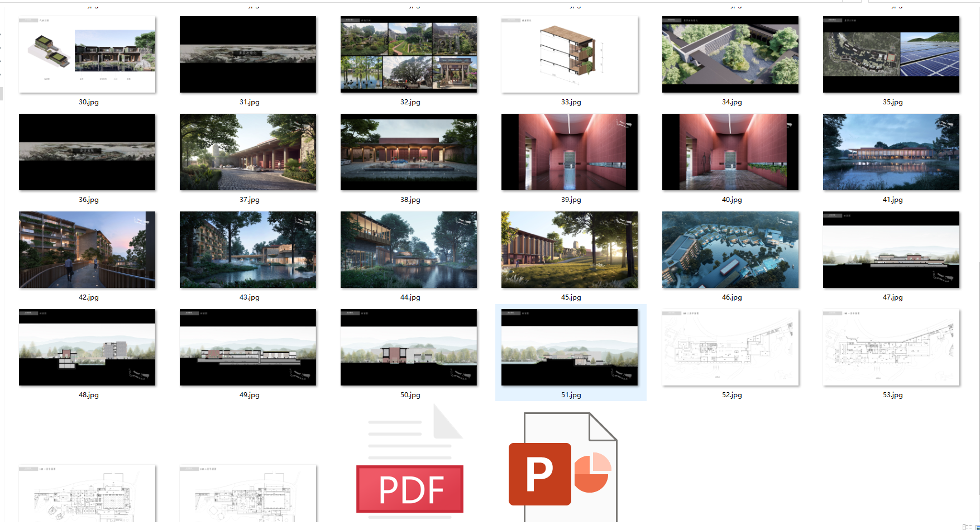The height and width of the screenshot is (530, 980).
Task: Select 42.jpg evening walkway rendering
Action: [87, 249]
